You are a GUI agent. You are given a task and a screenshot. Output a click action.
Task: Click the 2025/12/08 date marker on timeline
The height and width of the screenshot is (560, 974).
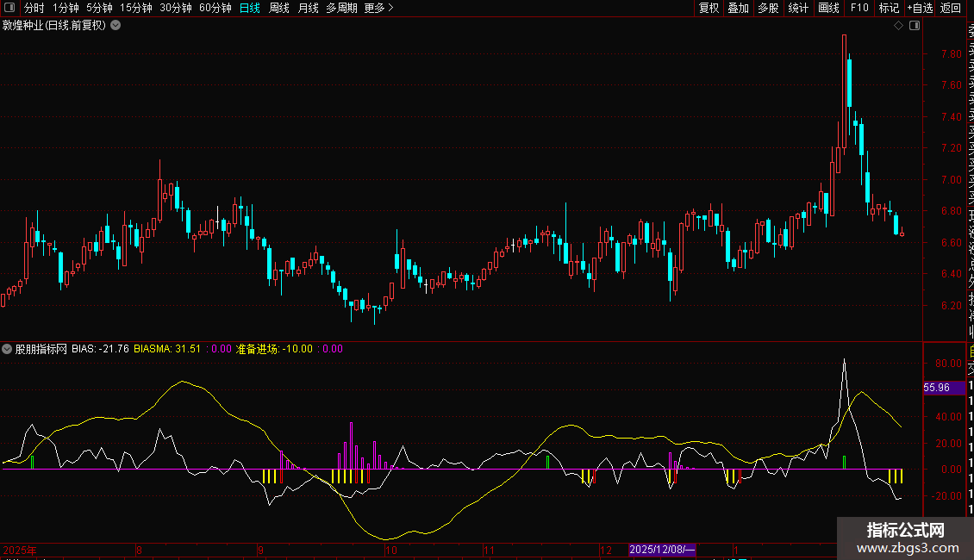[662, 549]
